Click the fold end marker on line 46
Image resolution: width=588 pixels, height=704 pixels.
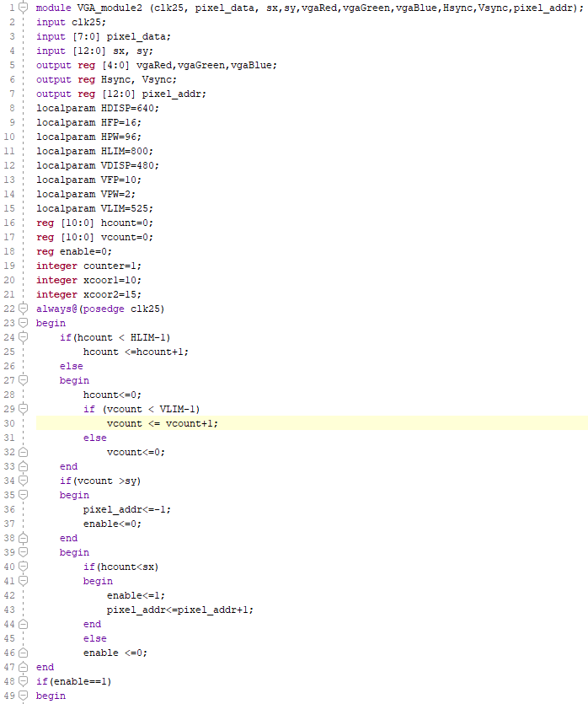click(24, 653)
